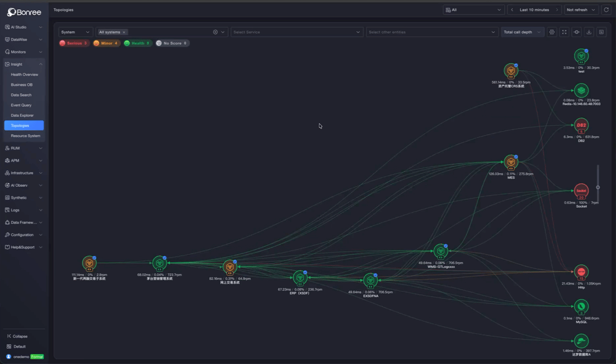Open Health Overview in sidebar
Viewport: 616px width, 364px height.
[x=24, y=74]
